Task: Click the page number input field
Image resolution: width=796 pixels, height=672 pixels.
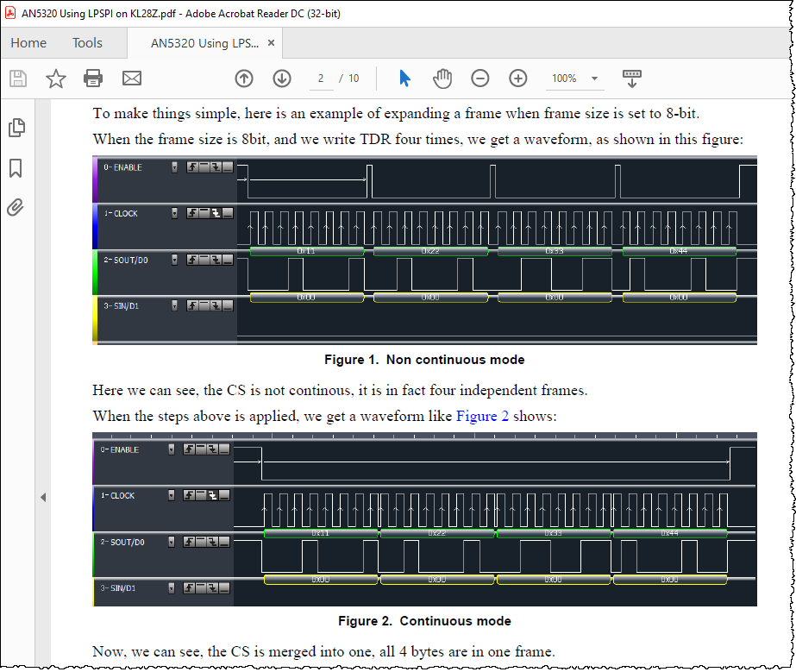Action: pos(322,79)
